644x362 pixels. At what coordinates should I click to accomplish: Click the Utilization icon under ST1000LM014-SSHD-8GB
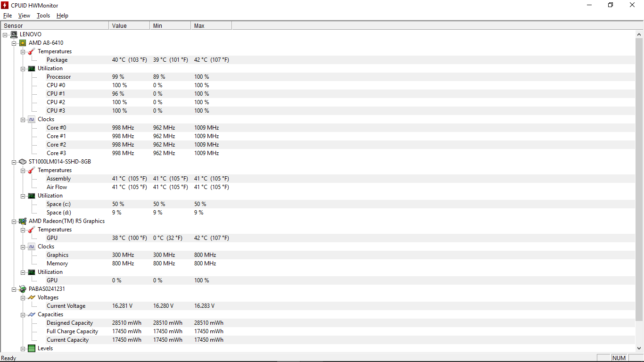32,196
